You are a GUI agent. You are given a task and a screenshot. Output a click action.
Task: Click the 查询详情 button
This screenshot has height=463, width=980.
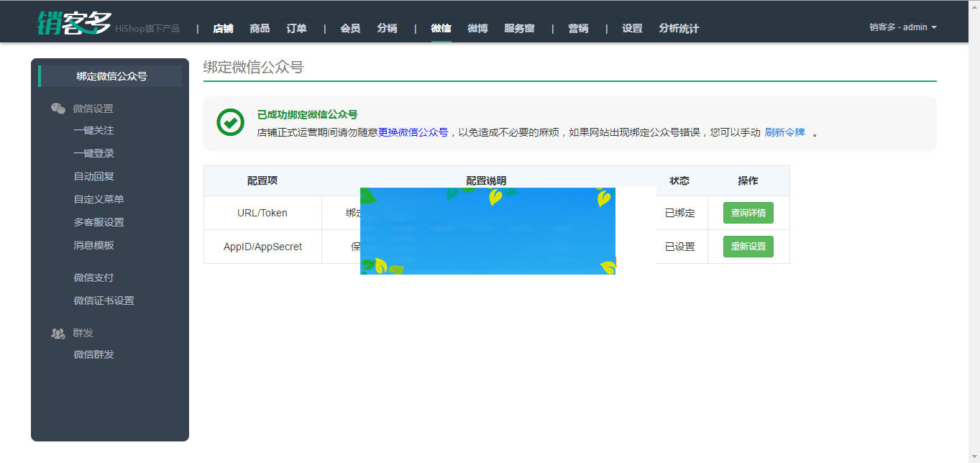pos(748,212)
